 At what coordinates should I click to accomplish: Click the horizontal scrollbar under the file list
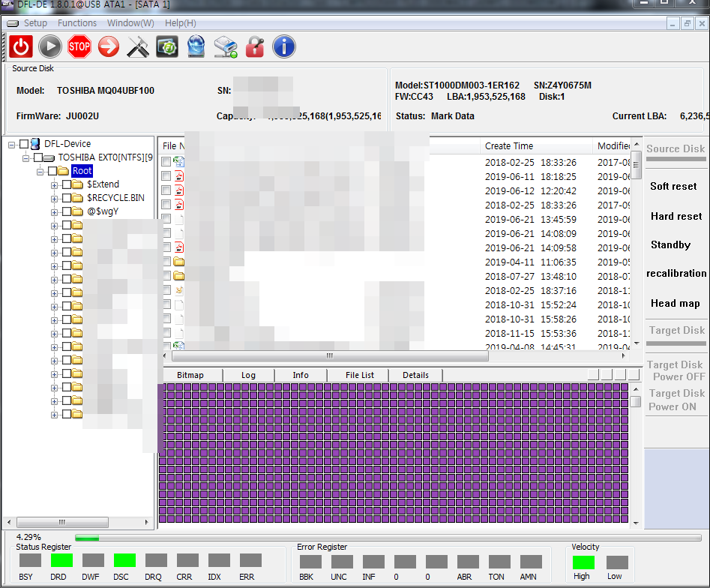tap(328, 356)
